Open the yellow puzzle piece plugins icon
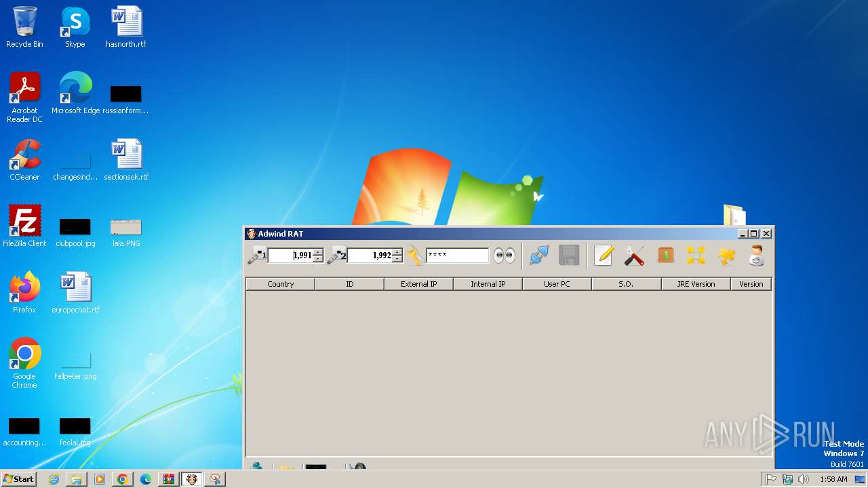The width and height of the screenshot is (868, 488). point(726,256)
